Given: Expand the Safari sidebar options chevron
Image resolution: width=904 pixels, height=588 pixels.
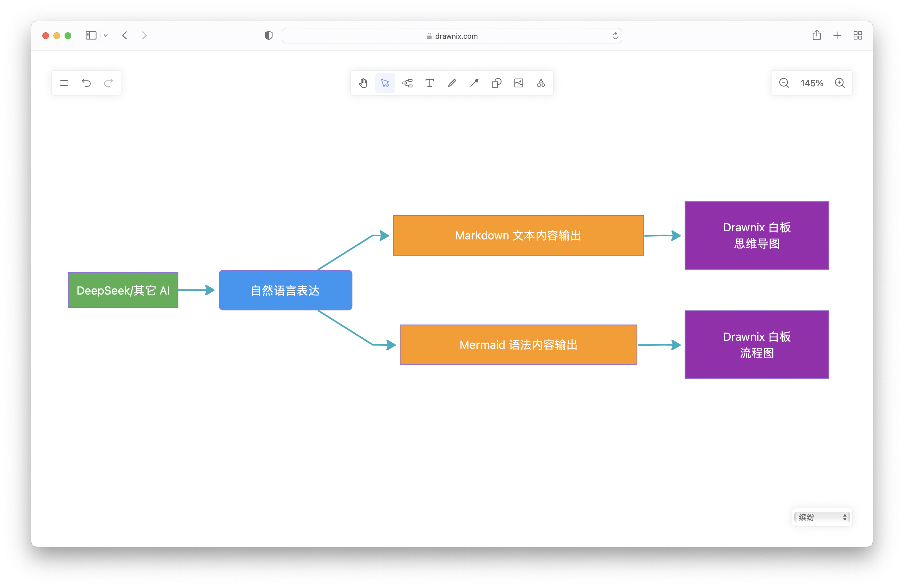Looking at the screenshot, I should [106, 36].
